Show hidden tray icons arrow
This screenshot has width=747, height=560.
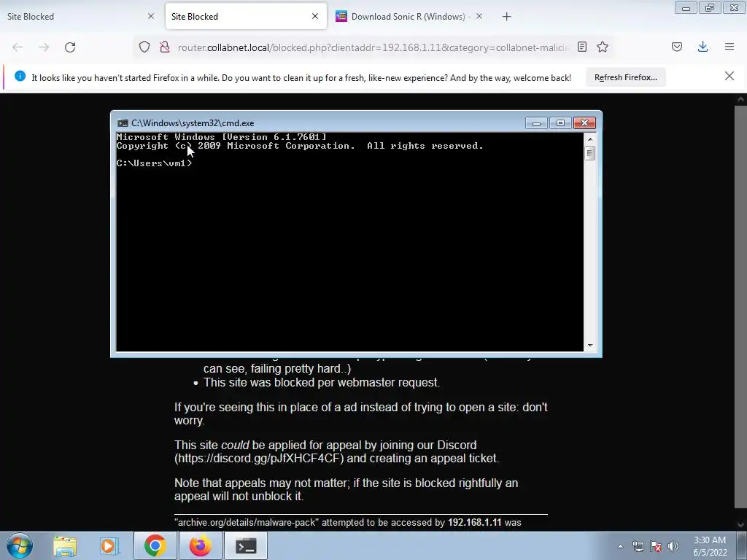point(620,546)
